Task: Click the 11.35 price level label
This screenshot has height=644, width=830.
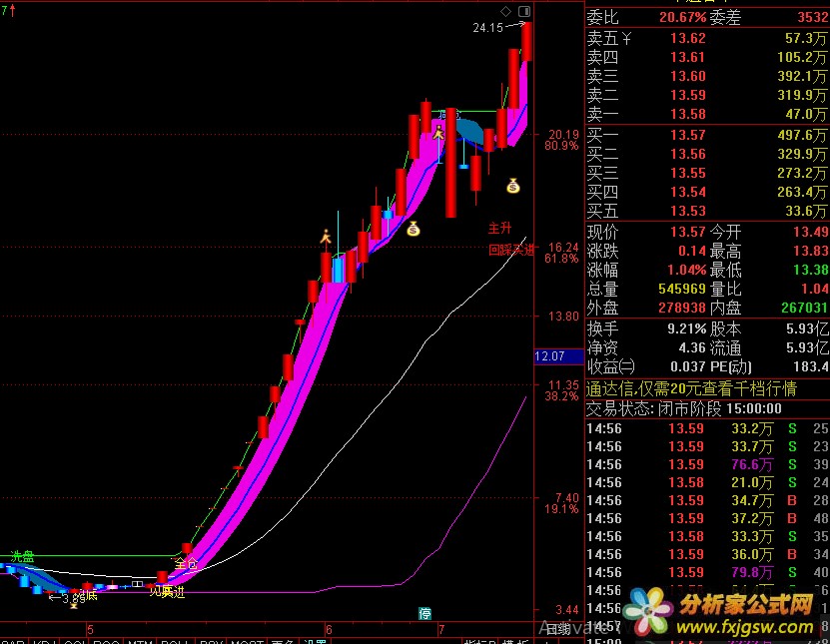Action: pos(563,384)
